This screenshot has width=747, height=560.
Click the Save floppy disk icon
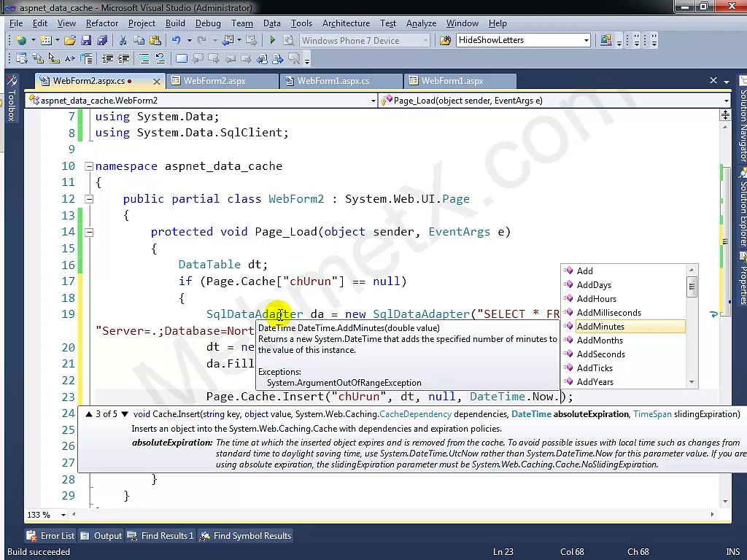coord(86,41)
